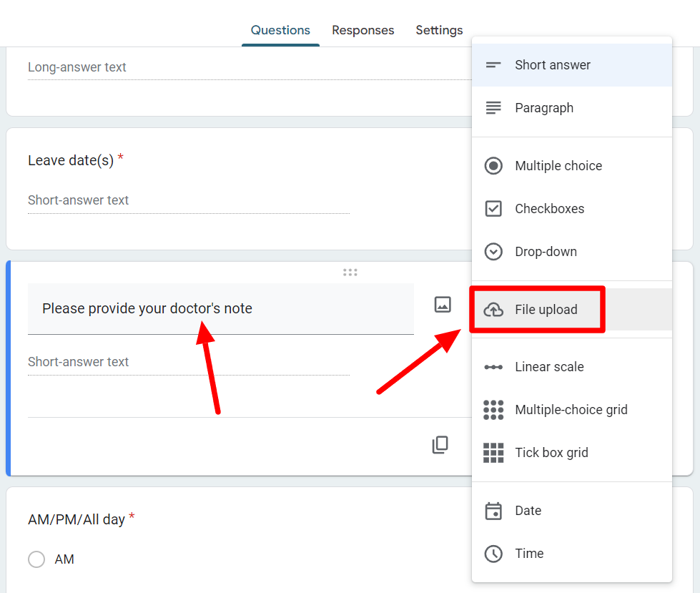The height and width of the screenshot is (593, 700).
Task: Choose Checkboxes from the type menu
Action: (x=572, y=209)
